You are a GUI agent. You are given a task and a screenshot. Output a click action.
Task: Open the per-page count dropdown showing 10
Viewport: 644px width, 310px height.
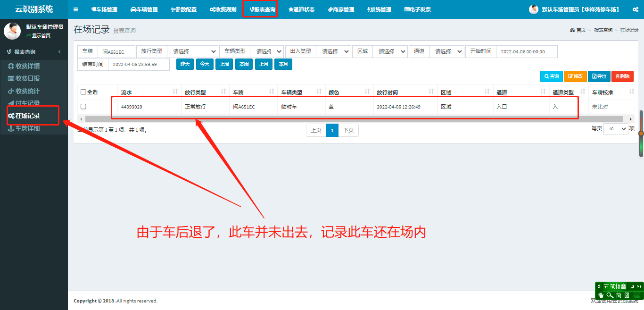(x=616, y=128)
